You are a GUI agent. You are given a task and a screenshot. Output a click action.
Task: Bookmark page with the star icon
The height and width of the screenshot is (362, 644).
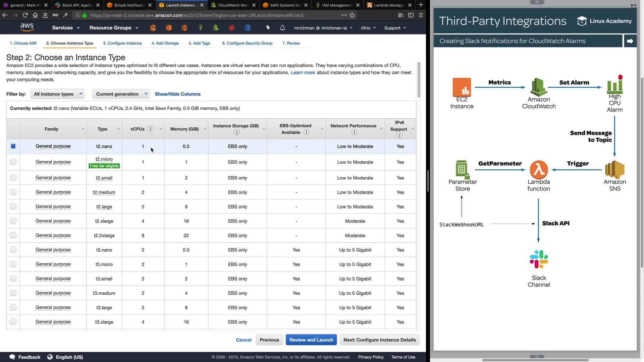coord(352,15)
